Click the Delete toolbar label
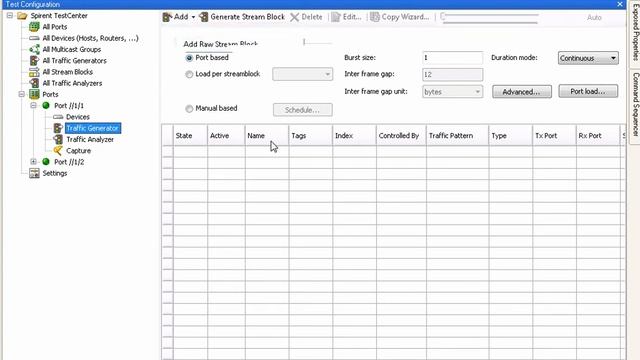 [312, 17]
